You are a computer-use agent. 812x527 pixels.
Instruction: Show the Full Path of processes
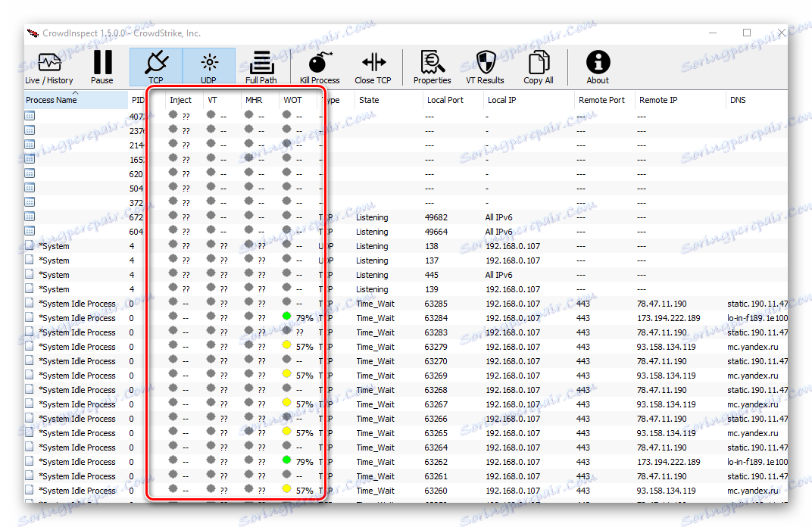tap(261, 67)
